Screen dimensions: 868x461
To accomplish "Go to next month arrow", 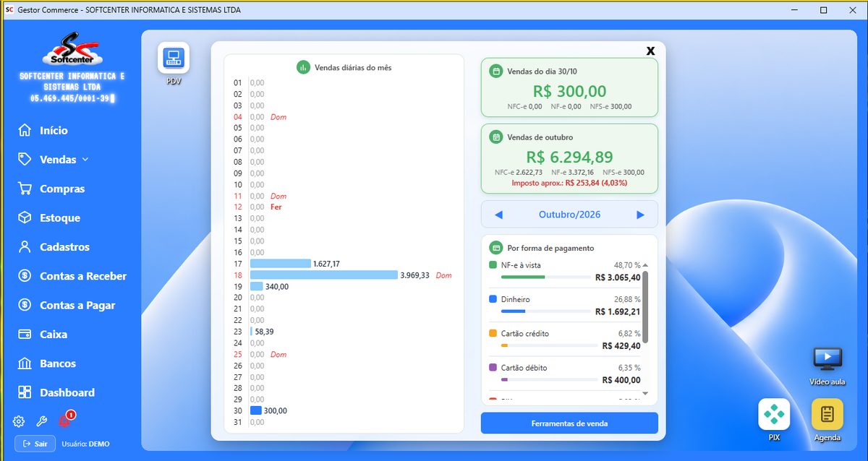I will [x=640, y=215].
